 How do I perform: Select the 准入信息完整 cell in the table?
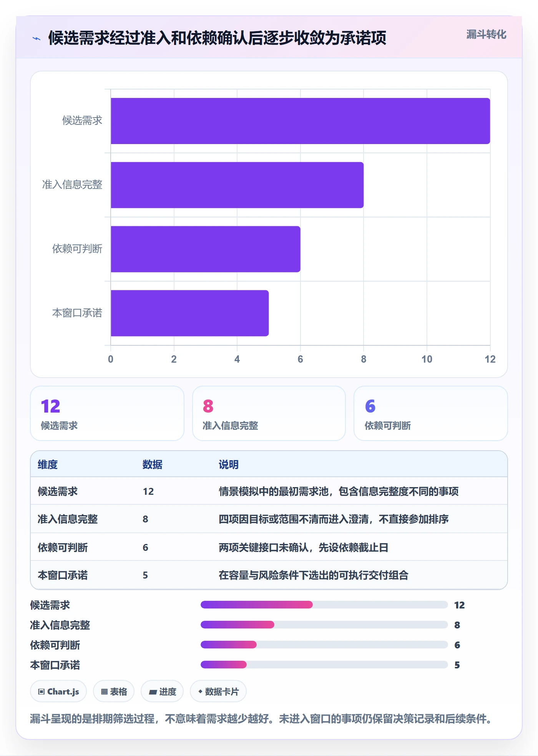pos(68,519)
